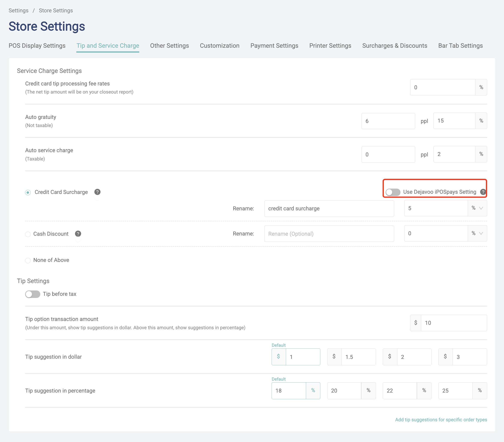Click the $2 tip suggestion field
The height and width of the screenshot is (442, 504).
pos(414,357)
